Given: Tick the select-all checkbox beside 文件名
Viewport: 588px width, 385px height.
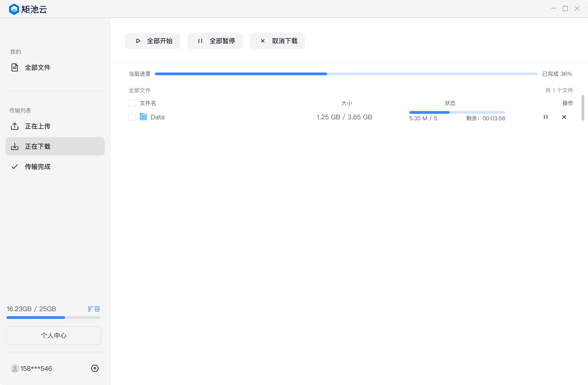Looking at the screenshot, I should coord(132,103).
